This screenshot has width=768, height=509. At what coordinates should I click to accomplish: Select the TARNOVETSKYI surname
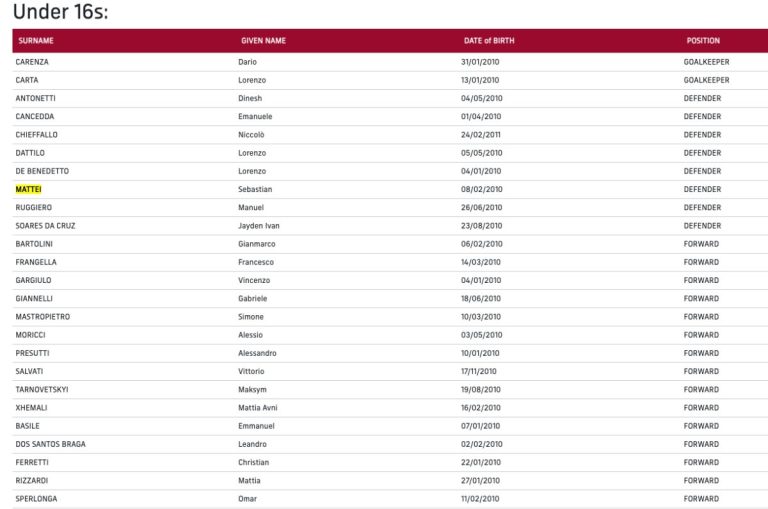tap(42, 389)
